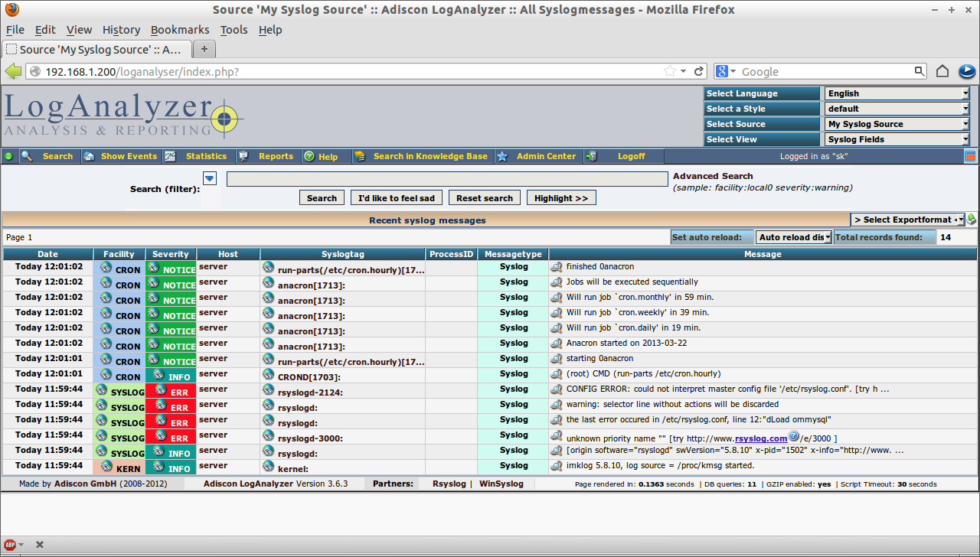Click the 'Adiscon GmbH' footer text

point(86,484)
